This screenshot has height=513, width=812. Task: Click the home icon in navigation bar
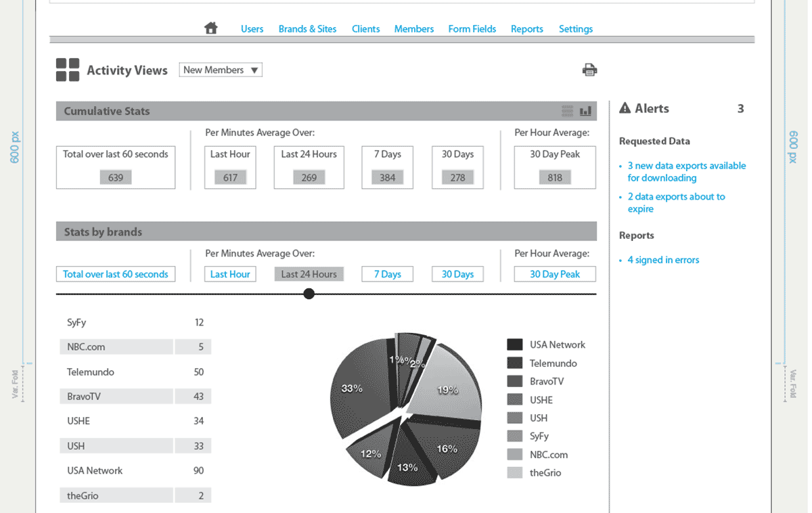(211, 28)
